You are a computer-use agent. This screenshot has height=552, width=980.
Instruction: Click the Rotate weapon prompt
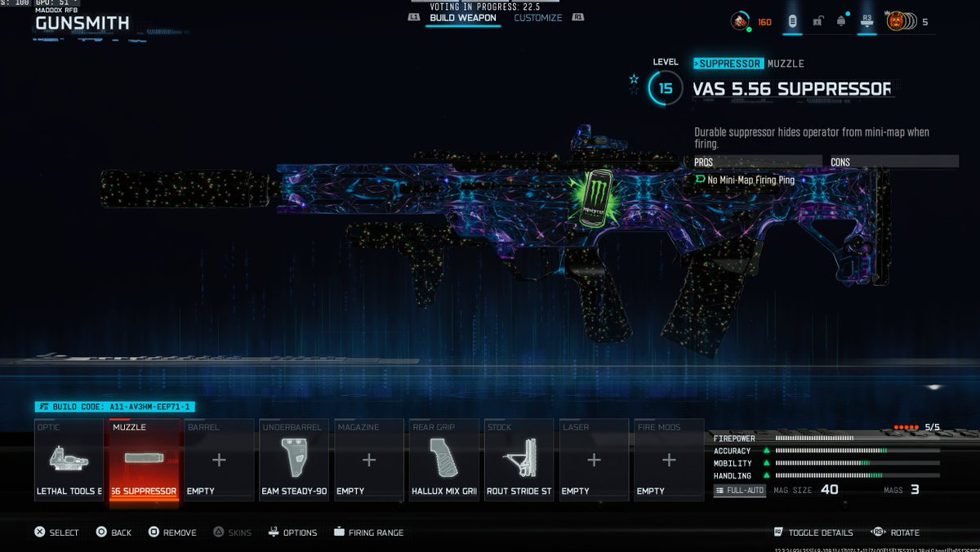tap(895, 532)
